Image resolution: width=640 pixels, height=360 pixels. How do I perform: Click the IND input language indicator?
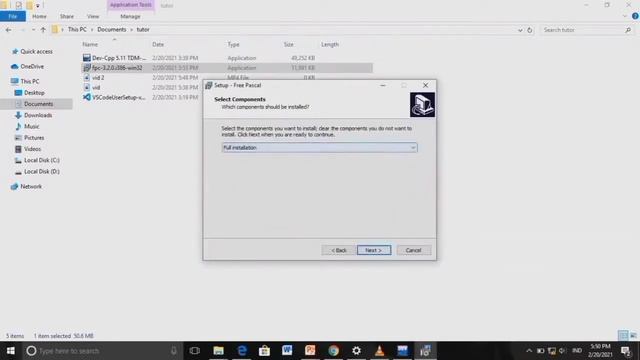click(577, 351)
